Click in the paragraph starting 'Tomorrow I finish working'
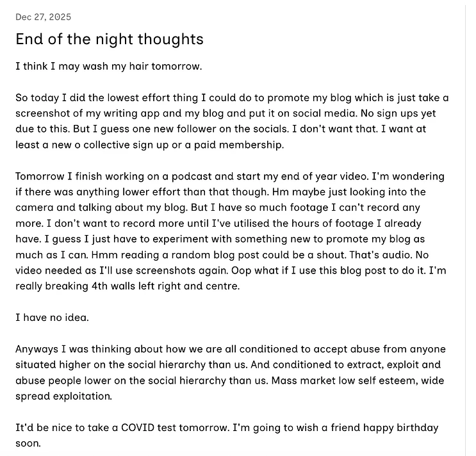476x456 pixels. pyautogui.click(x=231, y=231)
